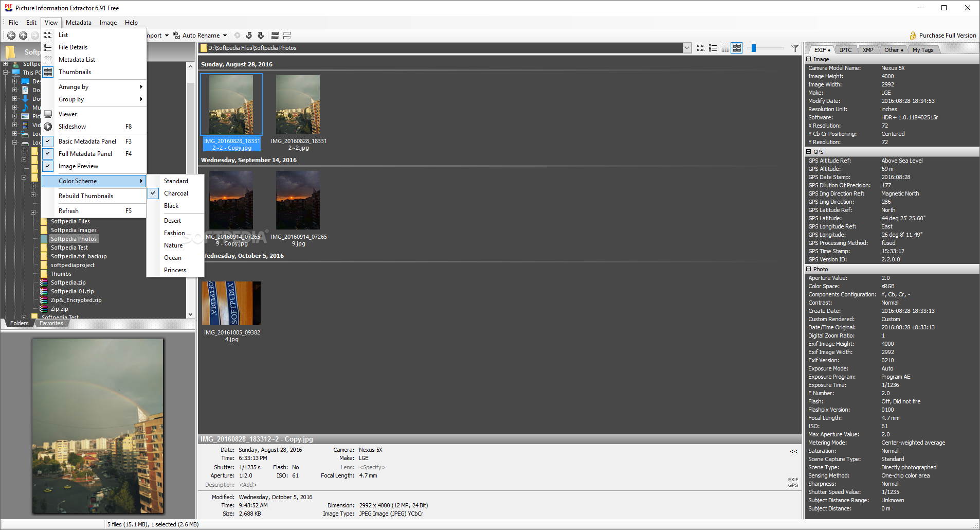Viewport: 980px width, 530px height.
Task: Click the Select All toolbar icon
Action: (275, 36)
